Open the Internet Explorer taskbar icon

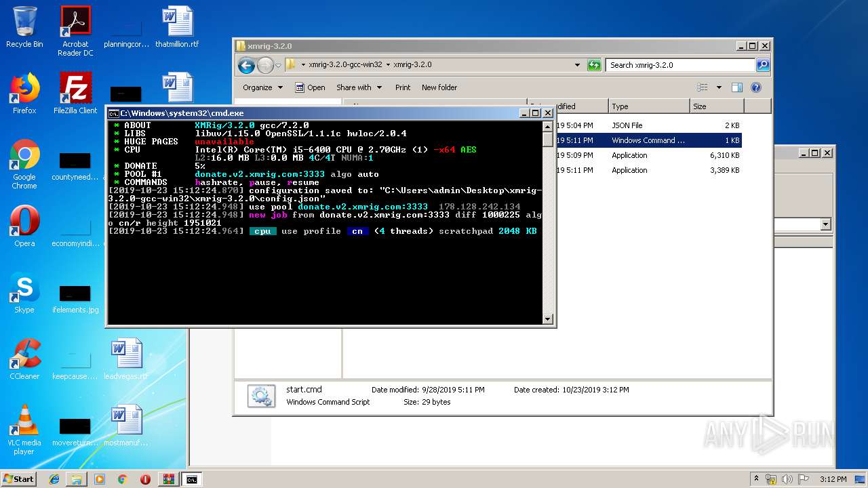coord(54,479)
